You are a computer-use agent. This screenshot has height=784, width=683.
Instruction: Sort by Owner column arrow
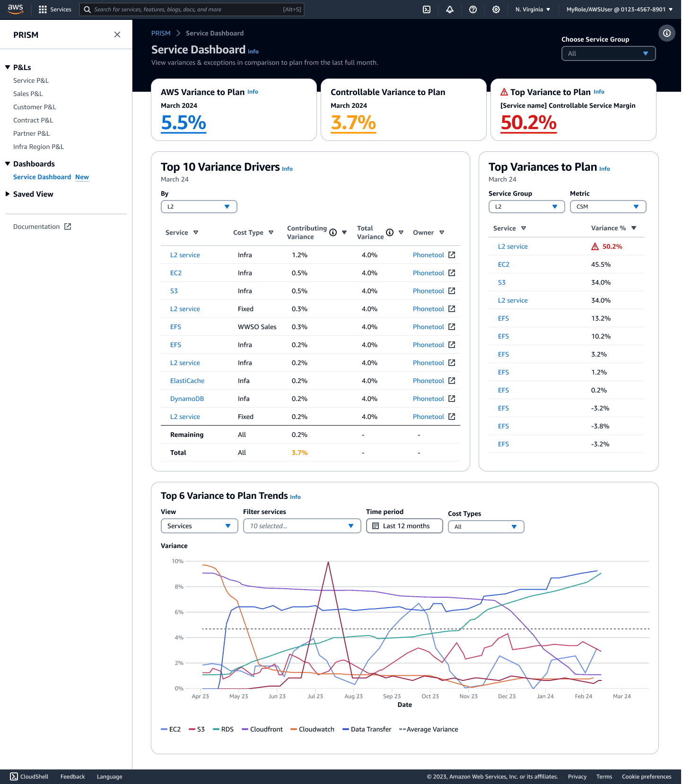click(442, 232)
